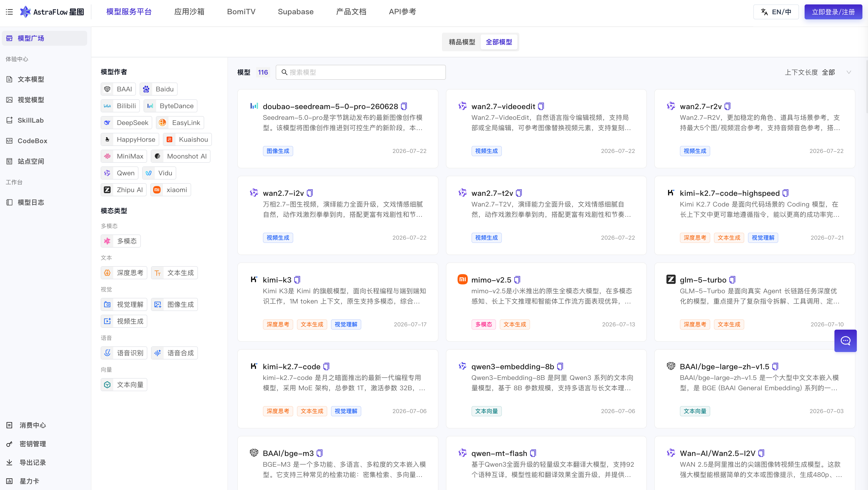868x490 pixels.
Task: Click the search magnifier icon
Action: (x=284, y=72)
